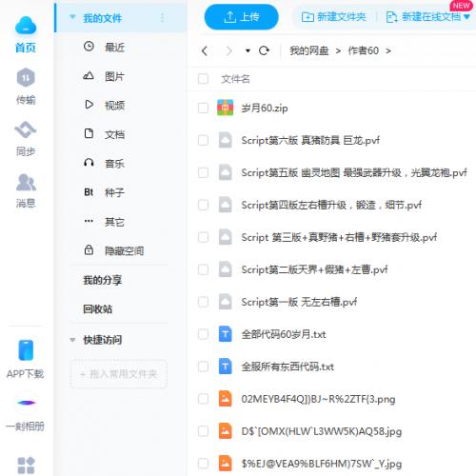
Task: Click the APP下载 phone icon
Action: (x=26, y=350)
